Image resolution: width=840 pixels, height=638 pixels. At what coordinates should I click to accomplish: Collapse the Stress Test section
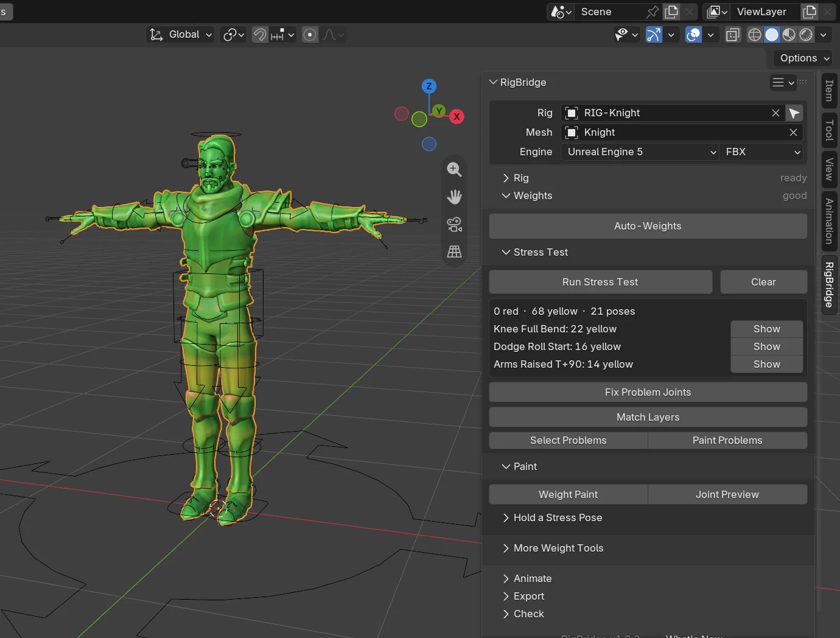(x=506, y=252)
